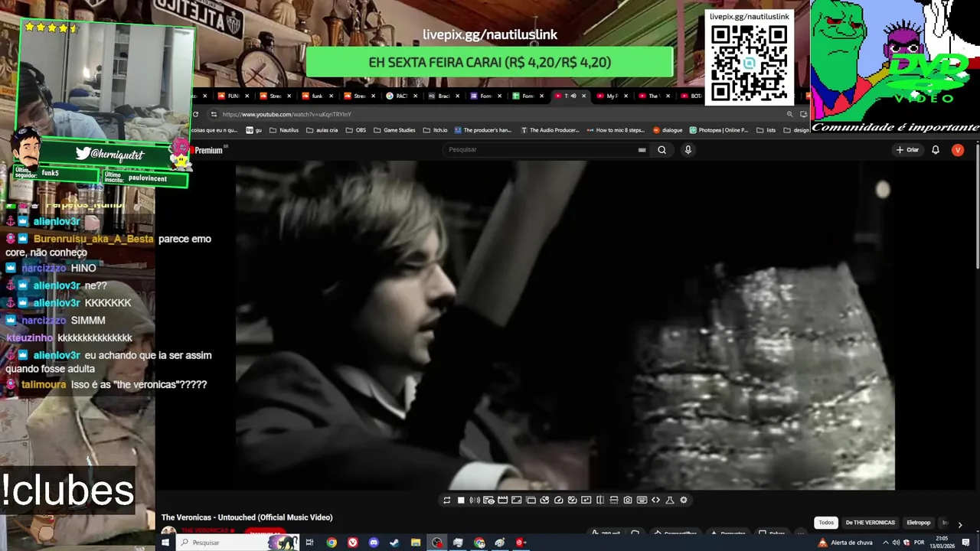Open the Windows Start menu
980x551 pixels.
pos(165,543)
